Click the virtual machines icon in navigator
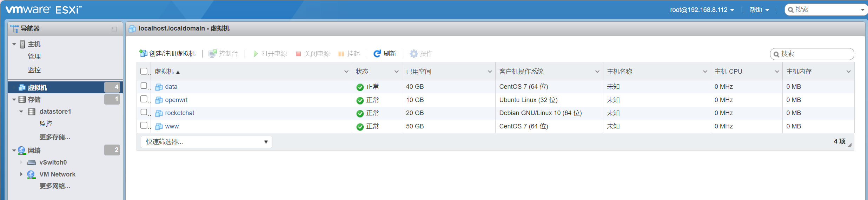 [x=22, y=87]
